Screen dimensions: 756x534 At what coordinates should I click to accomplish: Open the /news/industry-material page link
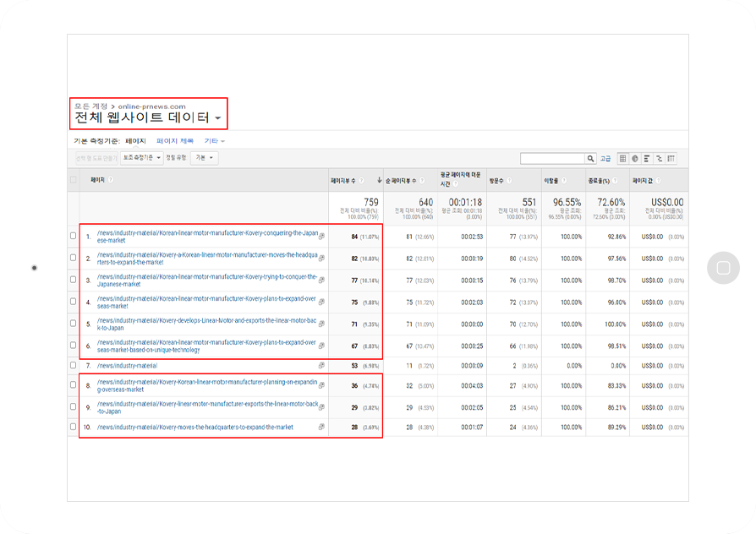coord(128,366)
